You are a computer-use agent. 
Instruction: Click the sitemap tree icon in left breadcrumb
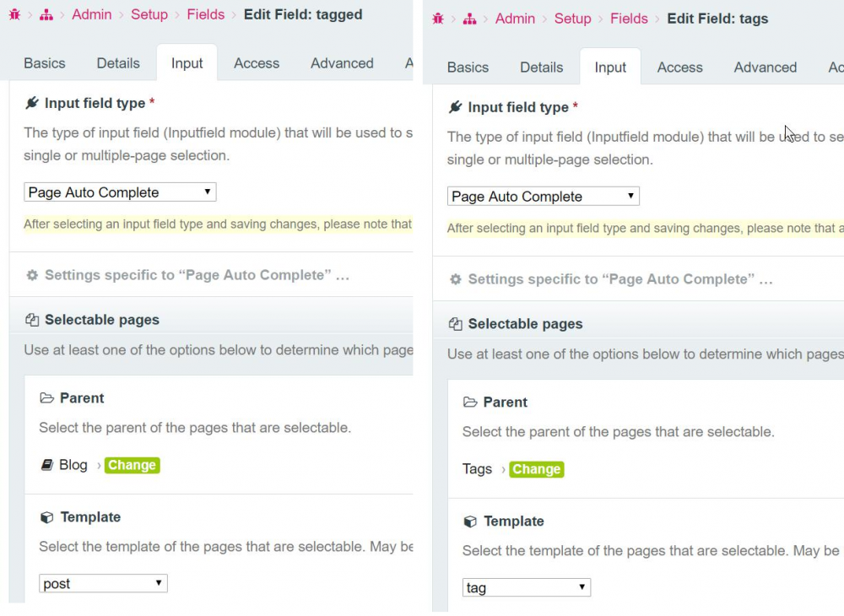(46, 14)
